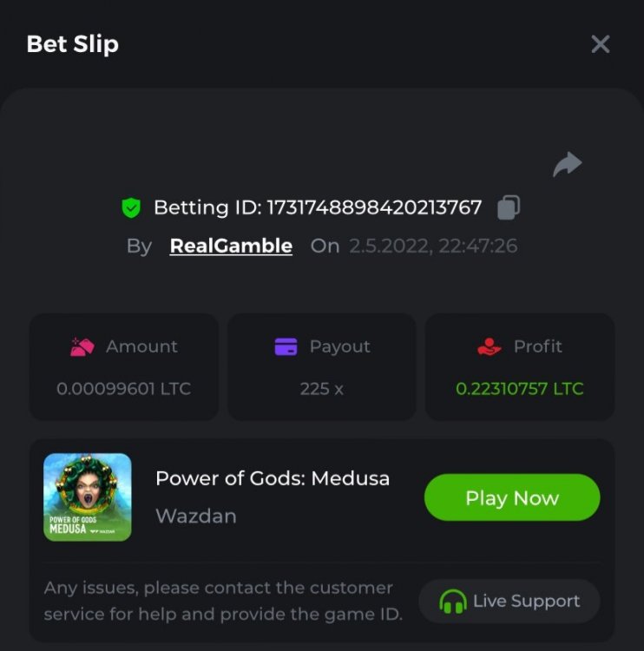Click the purple Payout card icon
Image resolution: width=644 pixels, height=651 pixels.
pos(286,346)
